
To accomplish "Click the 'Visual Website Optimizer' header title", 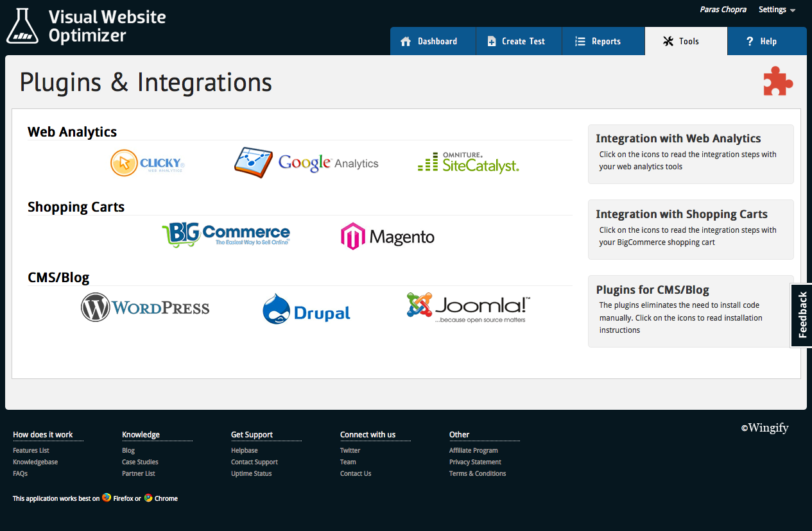I will (x=107, y=26).
